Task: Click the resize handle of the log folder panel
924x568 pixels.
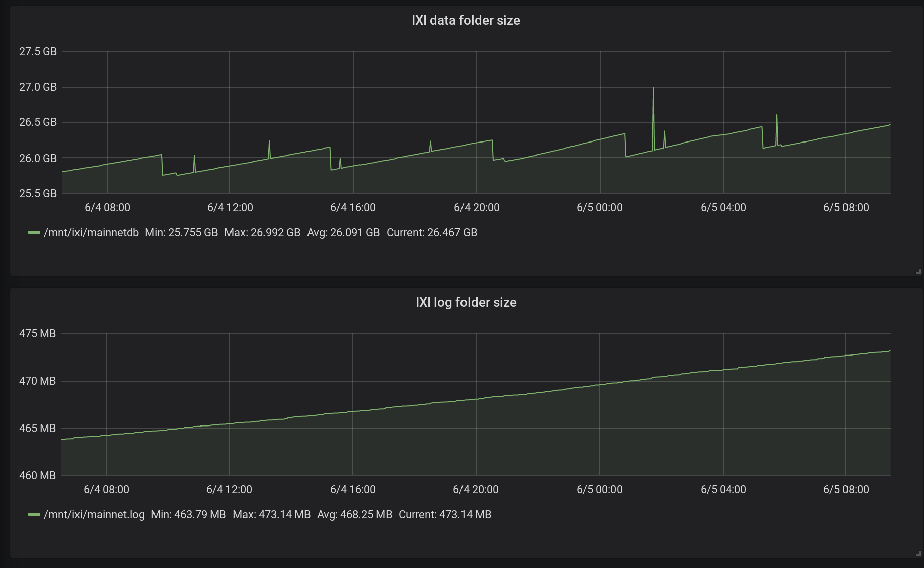Action: click(918, 553)
